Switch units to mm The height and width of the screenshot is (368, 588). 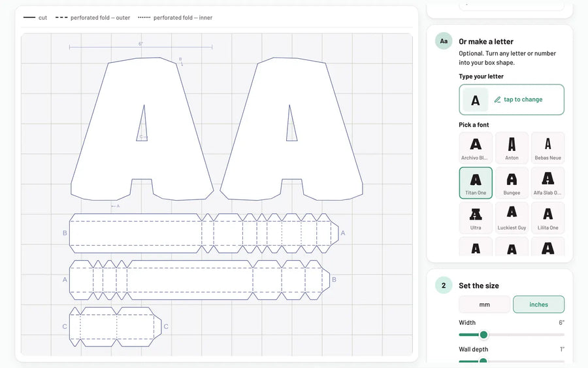[485, 304]
